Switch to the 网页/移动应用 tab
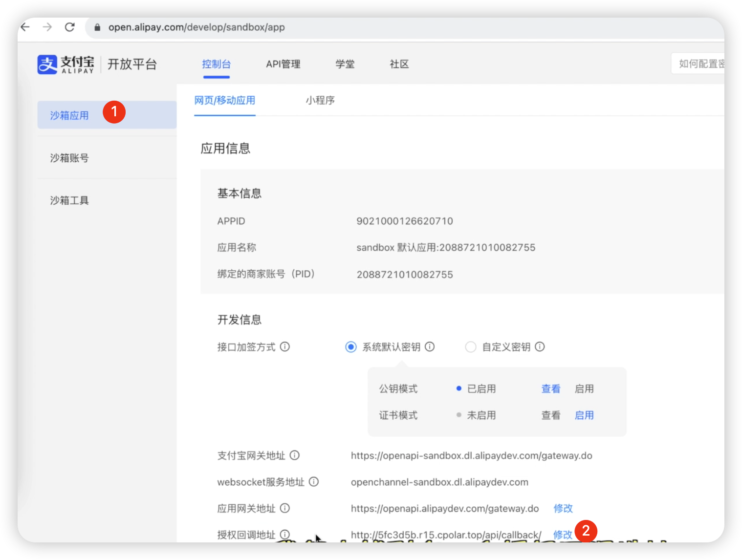742x560 pixels. [x=225, y=100]
